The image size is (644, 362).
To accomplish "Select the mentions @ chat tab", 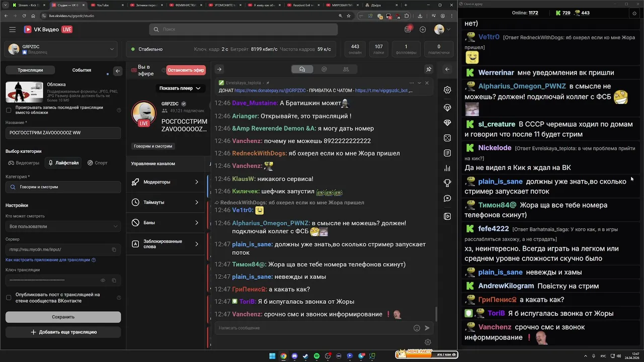I will pos(324,69).
